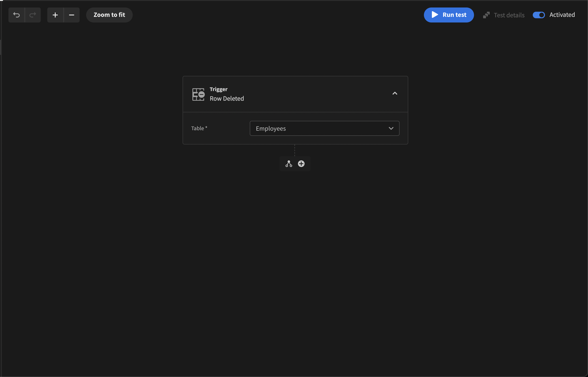Click the undo icon

[x=16, y=15]
